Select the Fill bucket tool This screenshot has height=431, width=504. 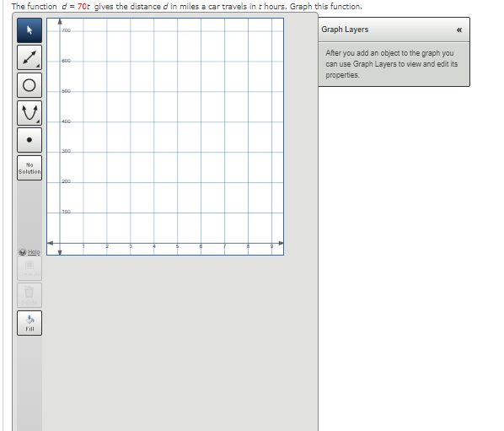click(29, 323)
